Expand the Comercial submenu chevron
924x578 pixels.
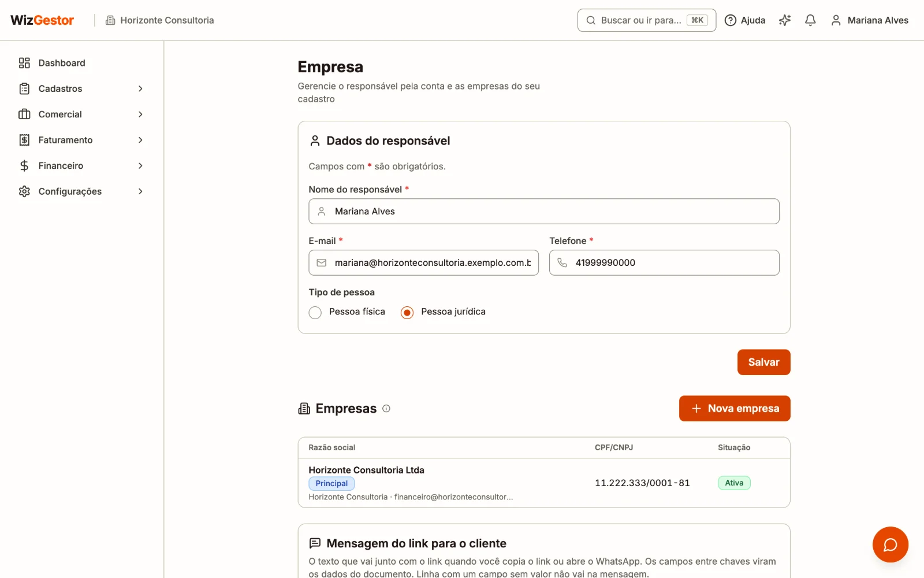140,114
